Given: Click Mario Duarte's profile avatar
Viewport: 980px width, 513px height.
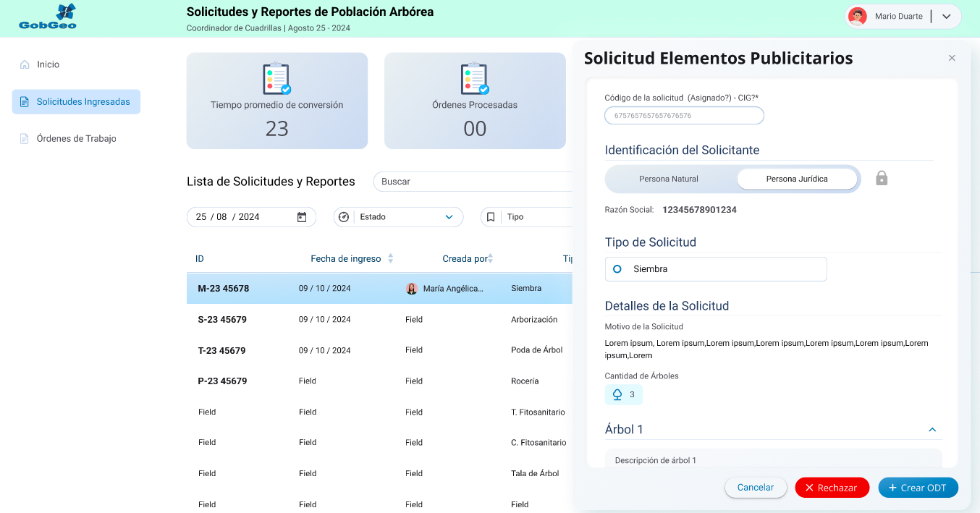Looking at the screenshot, I should (x=858, y=17).
